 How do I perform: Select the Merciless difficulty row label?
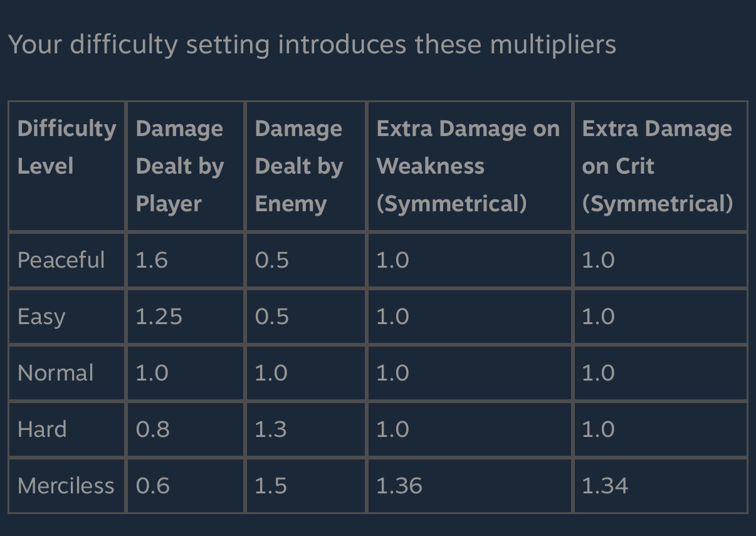[67, 486]
